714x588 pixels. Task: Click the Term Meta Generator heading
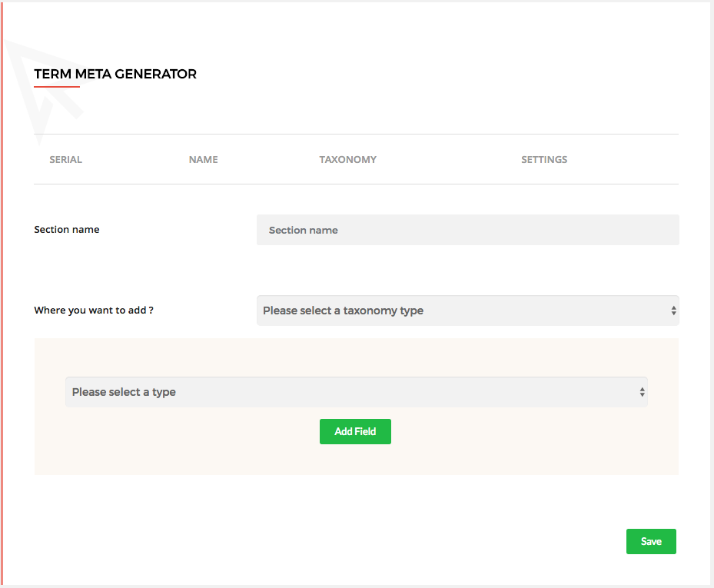115,75
